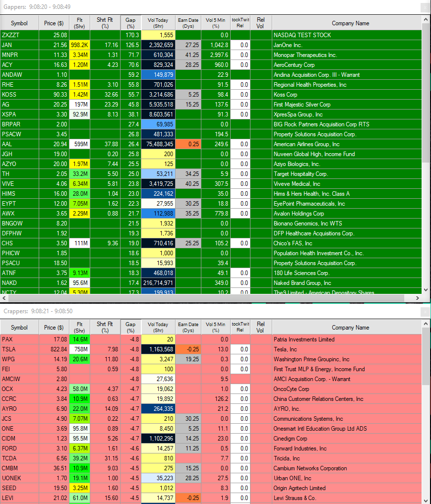Click Gappers title time range text
The height and width of the screenshot is (504, 431).
tap(50, 7)
